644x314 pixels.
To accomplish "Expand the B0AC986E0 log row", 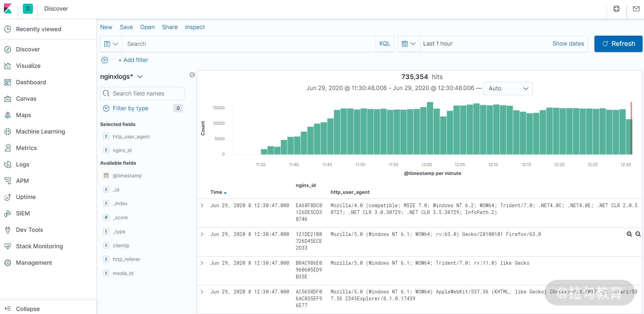I will [202, 263].
